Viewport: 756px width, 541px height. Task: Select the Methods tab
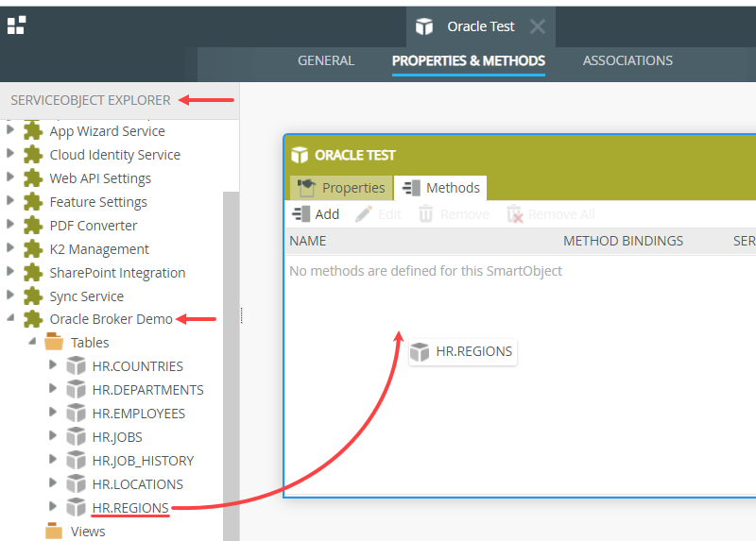(x=440, y=187)
